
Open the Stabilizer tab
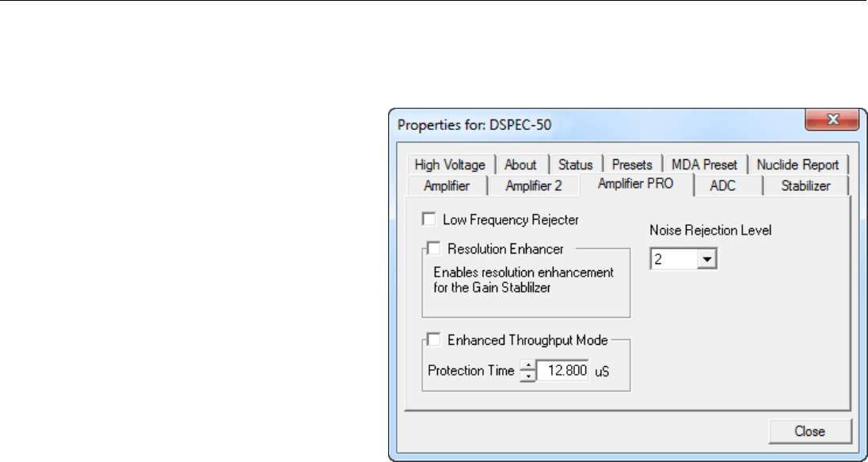tap(805, 186)
